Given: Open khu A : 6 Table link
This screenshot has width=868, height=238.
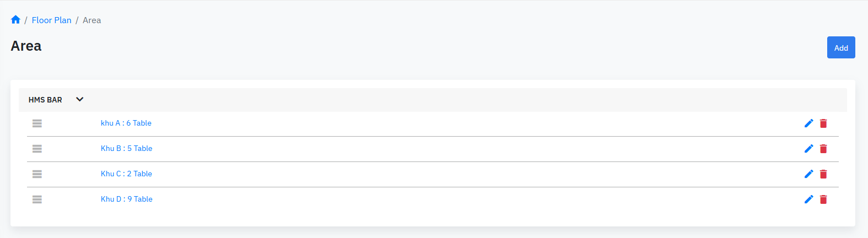Looking at the screenshot, I should [126, 123].
